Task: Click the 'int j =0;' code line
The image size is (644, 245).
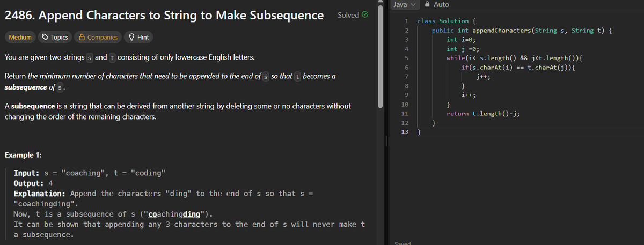Action: 462,49
